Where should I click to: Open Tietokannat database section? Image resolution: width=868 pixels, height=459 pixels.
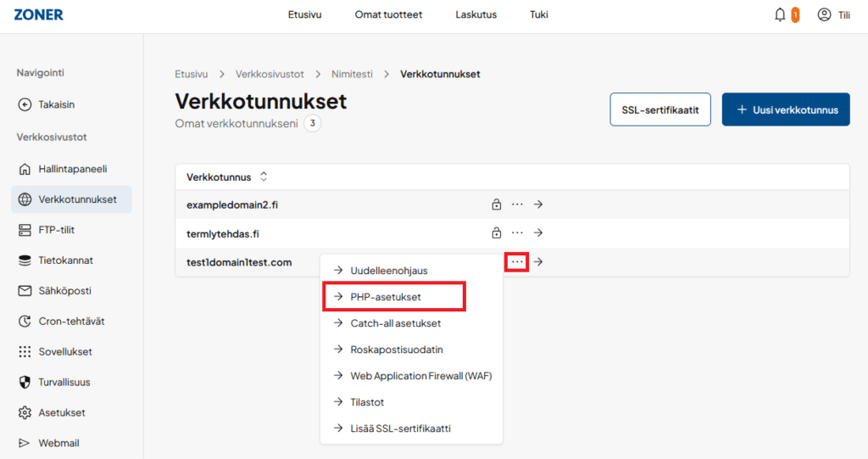coord(65,260)
